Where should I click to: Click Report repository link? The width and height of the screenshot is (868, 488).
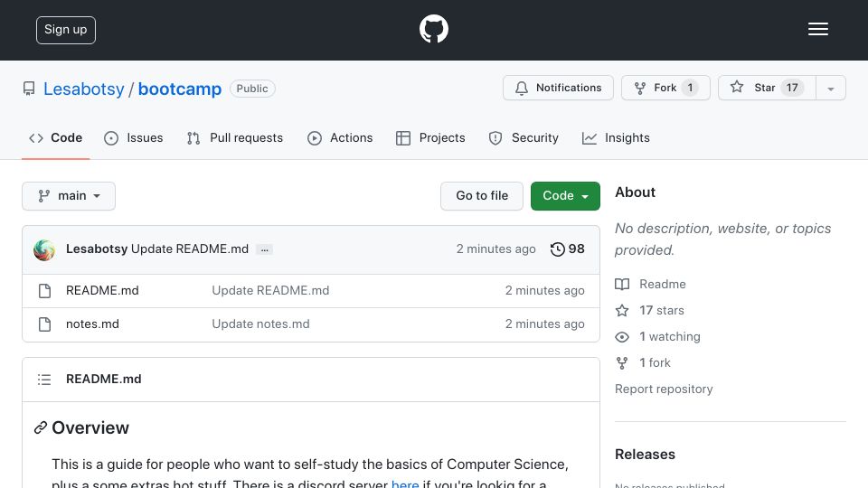point(664,389)
